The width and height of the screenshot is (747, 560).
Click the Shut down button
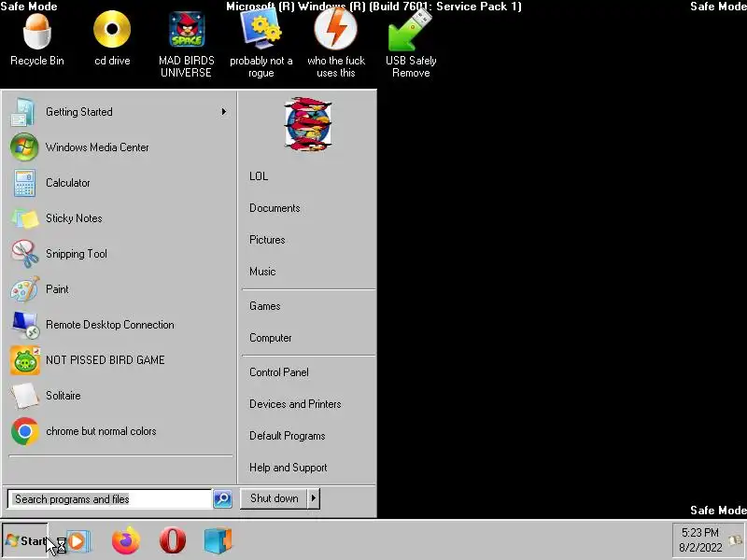(x=274, y=498)
